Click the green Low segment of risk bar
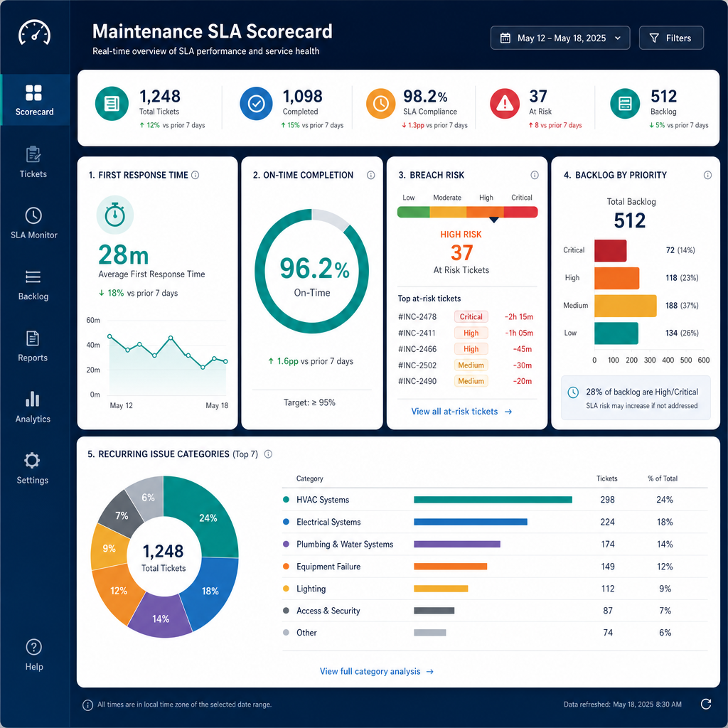The height and width of the screenshot is (728, 728). coord(413,212)
